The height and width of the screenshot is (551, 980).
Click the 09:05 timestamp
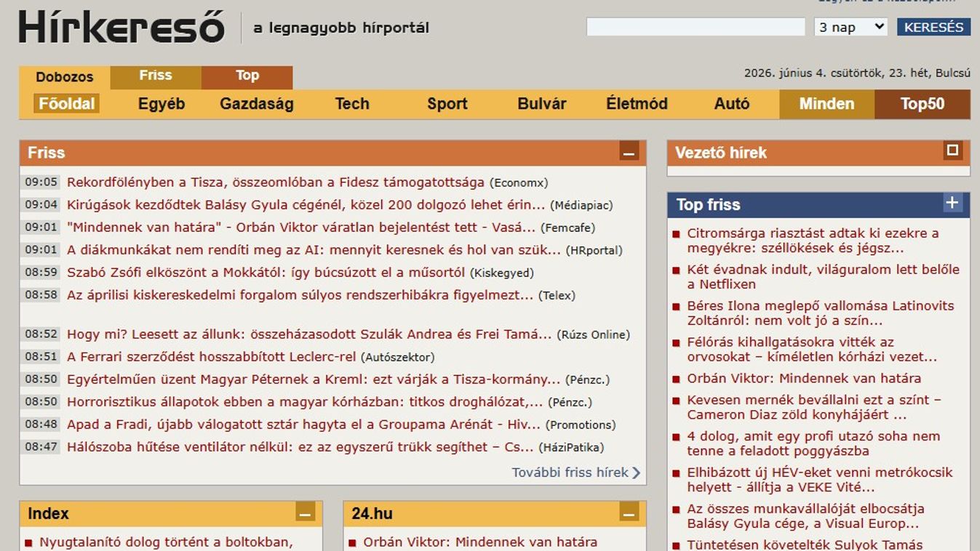(41, 182)
